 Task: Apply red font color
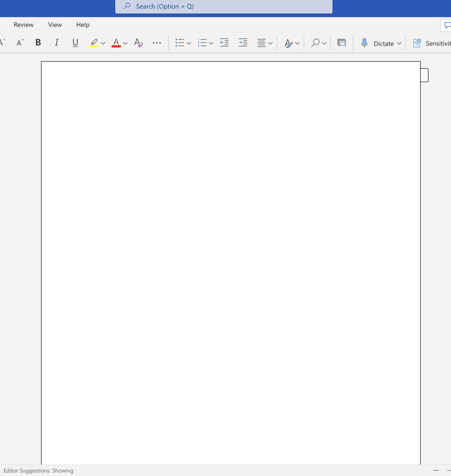click(116, 43)
